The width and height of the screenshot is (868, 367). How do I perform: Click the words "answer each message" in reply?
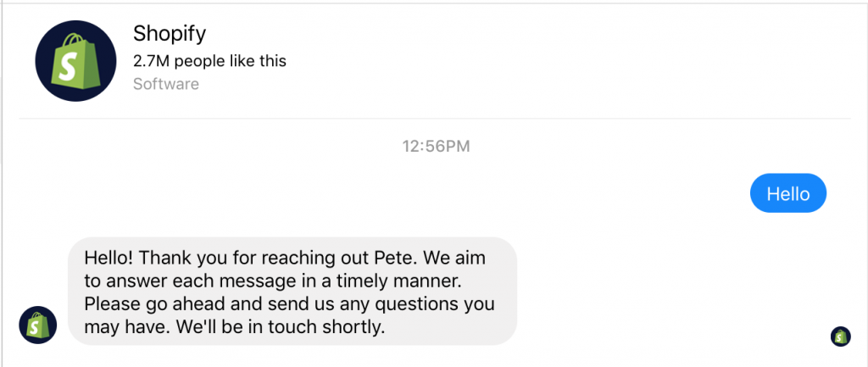[x=200, y=281]
